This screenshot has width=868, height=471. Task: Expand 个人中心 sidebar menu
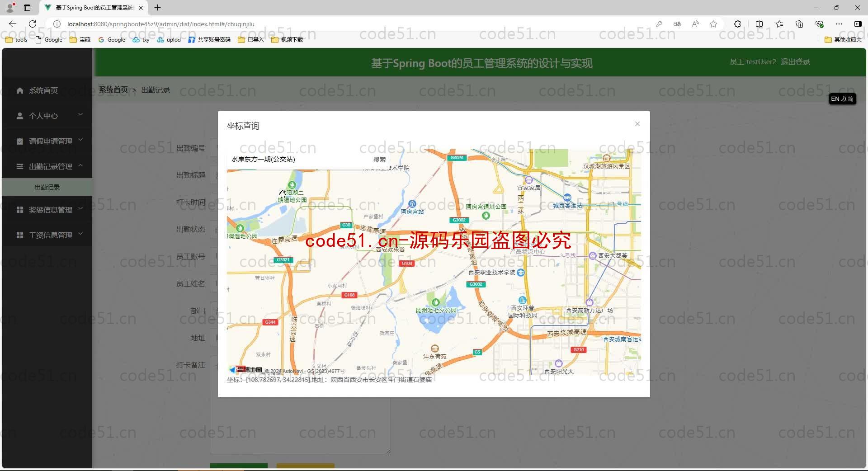[x=47, y=116]
